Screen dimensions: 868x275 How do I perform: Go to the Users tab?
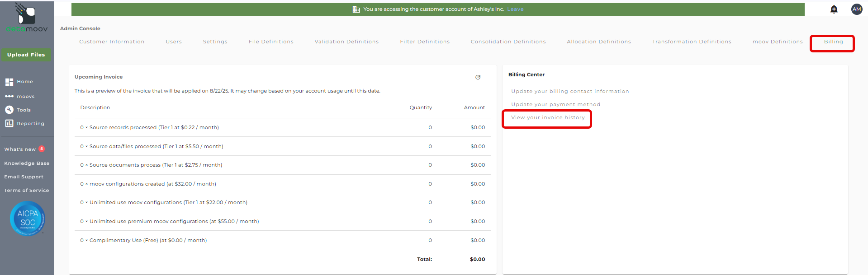[174, 42]
